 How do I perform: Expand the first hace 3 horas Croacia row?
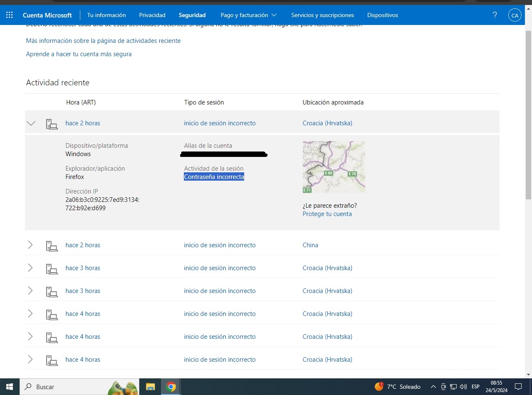click(30, 268)
